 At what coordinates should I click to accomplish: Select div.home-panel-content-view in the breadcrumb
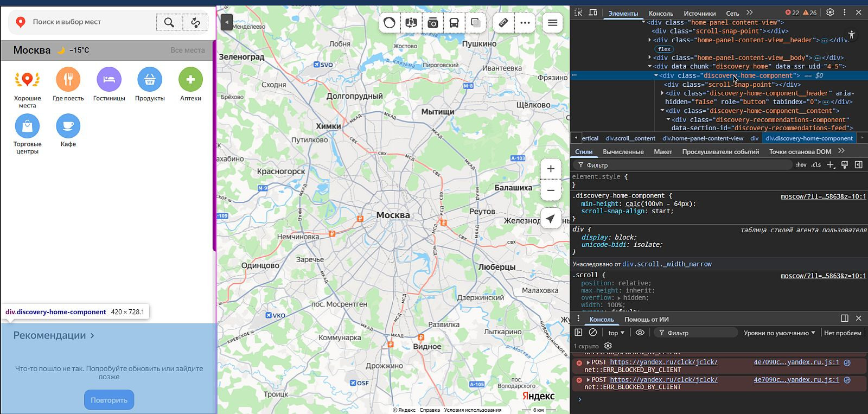(x=703, y=138)
